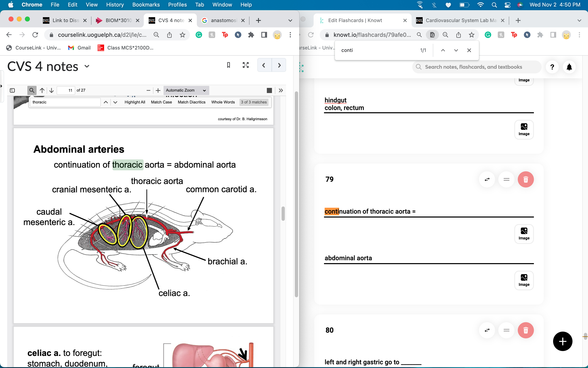Switch to BIOM*3010 tab

118,20
